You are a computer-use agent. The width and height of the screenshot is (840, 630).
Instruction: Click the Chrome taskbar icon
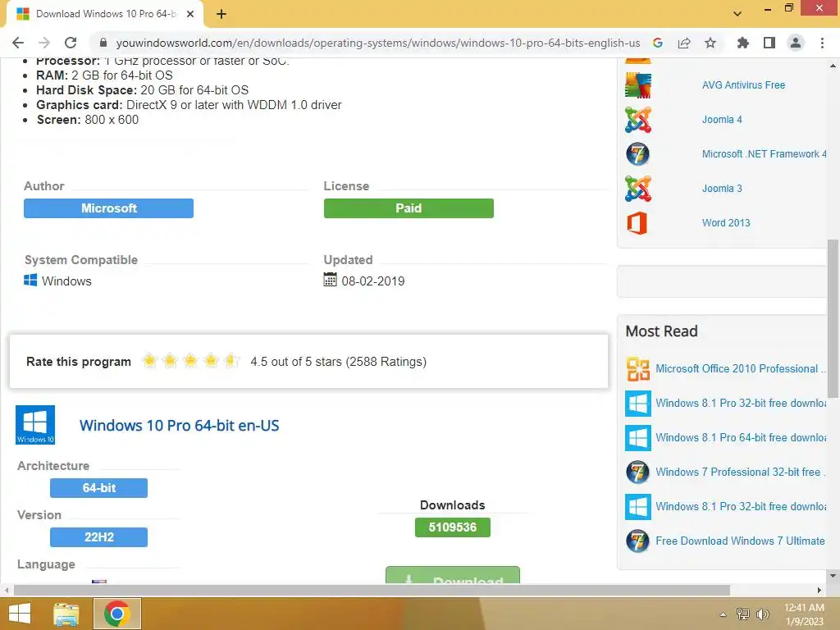click(117, 614)
